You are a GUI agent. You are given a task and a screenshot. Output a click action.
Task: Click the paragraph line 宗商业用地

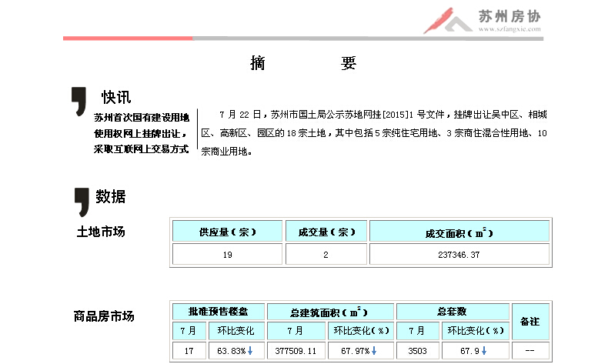(226, 152)
